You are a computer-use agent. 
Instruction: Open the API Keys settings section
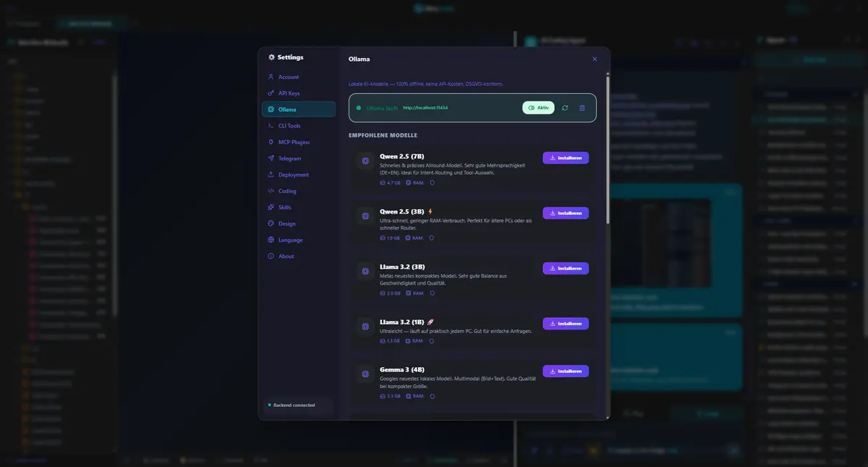pyautogui.click(x=298, y=93)
